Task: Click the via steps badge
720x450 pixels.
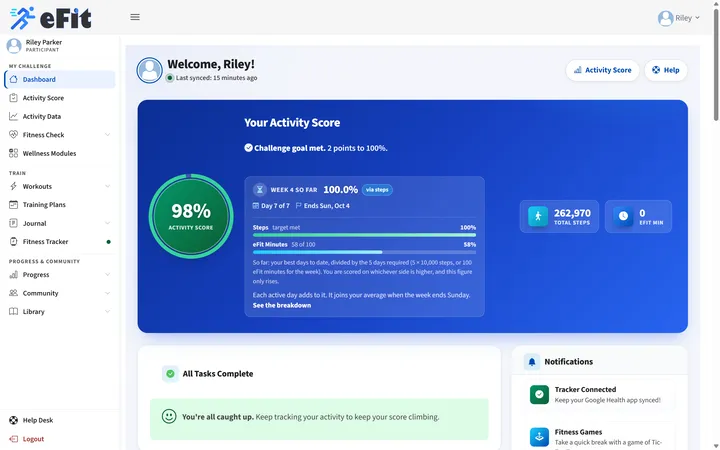Action: (377, 190)
